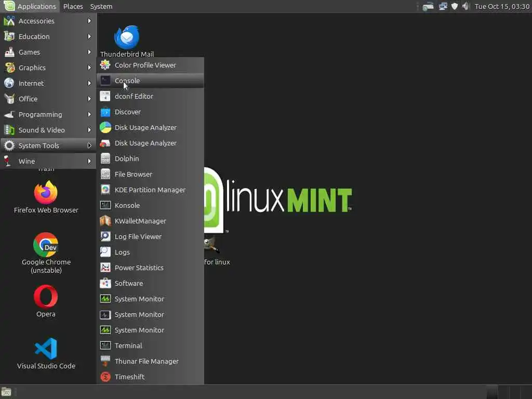Expand the Office submenu arrow
Image resolution: width=532 pixels, height=399 pixels.
point(89,99)
